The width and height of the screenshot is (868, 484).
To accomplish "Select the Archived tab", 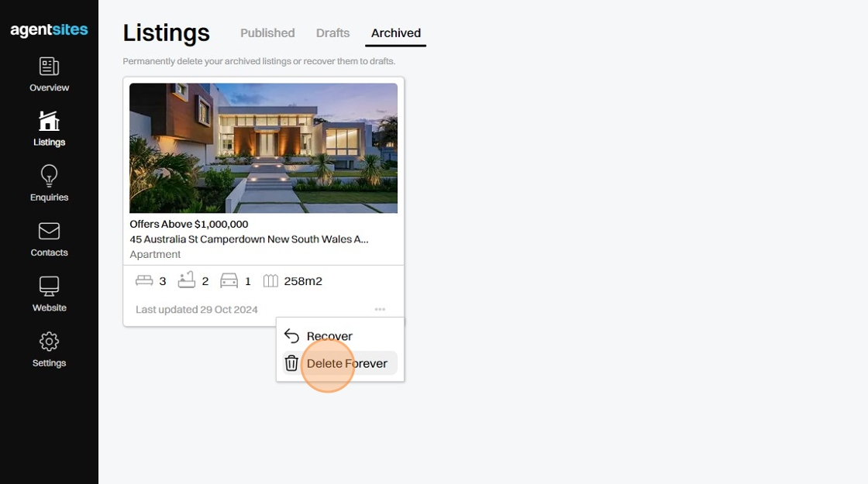I will (x=396, y=33).
